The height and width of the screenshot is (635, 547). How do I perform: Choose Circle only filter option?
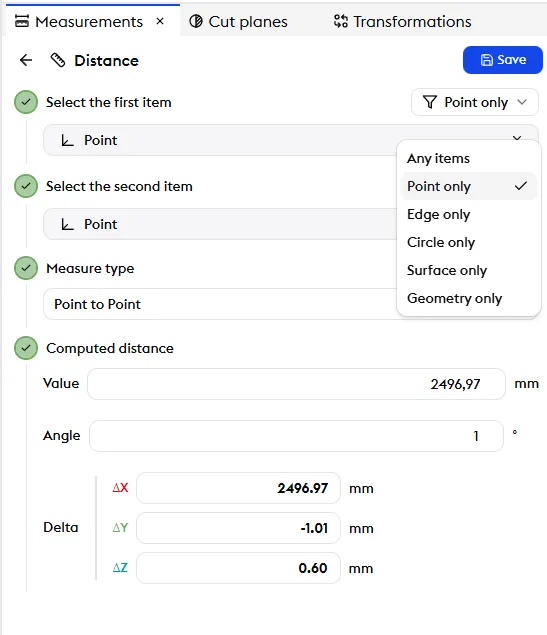(x=469, y=242)
